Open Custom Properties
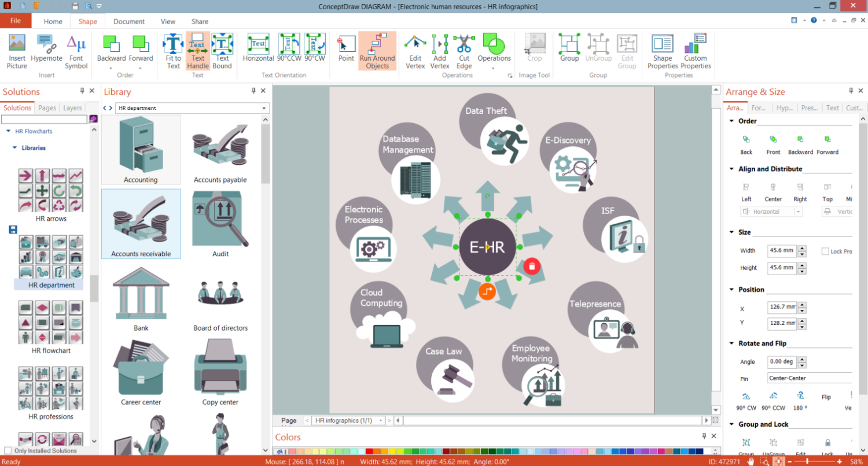The image size is (868, 466). (x=696, y=51)
